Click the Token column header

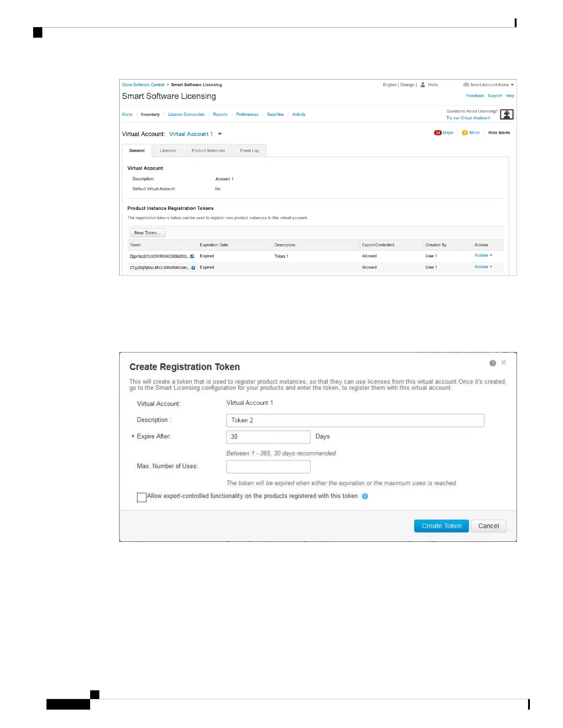(x=135, y=245)
